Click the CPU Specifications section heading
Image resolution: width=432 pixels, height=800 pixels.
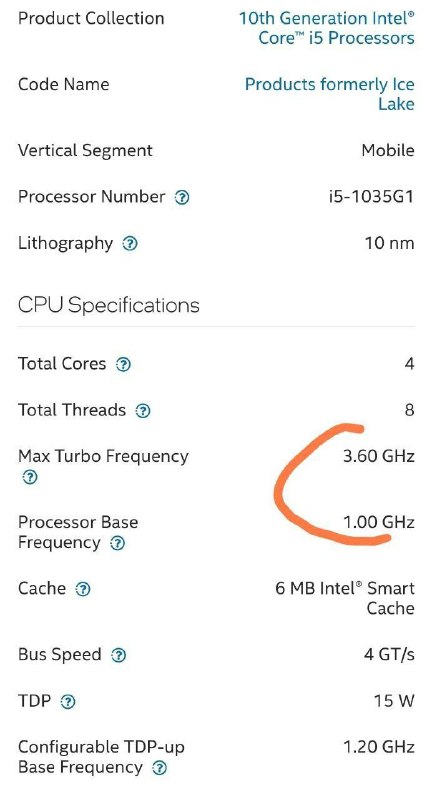tap(109, 305)
